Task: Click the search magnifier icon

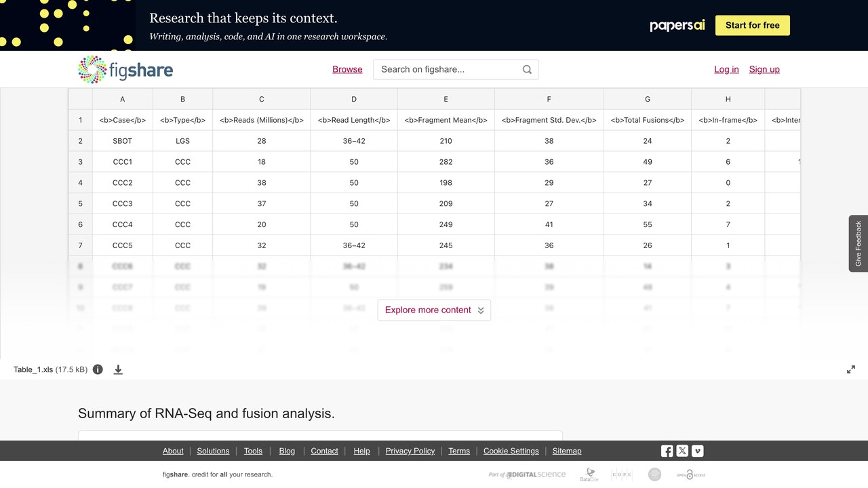Action: [527, 69]
